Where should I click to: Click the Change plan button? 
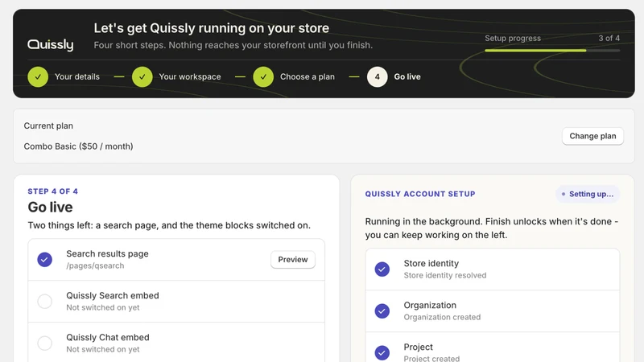592,136
